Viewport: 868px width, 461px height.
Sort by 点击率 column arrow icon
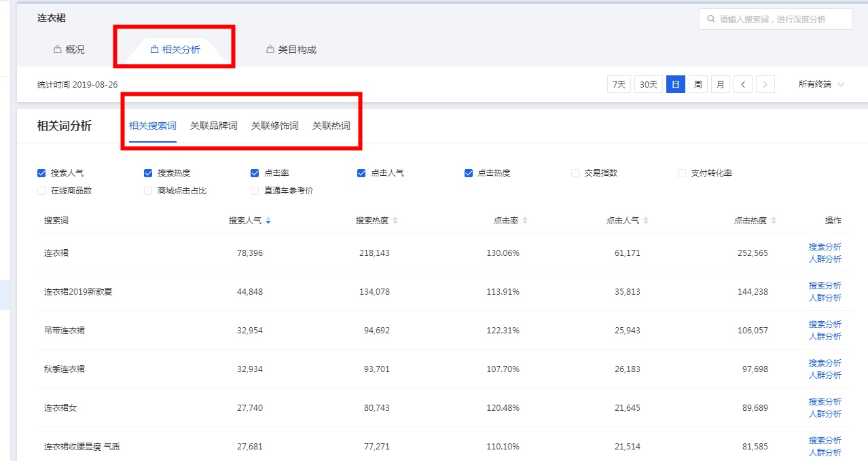pos(525,221)
